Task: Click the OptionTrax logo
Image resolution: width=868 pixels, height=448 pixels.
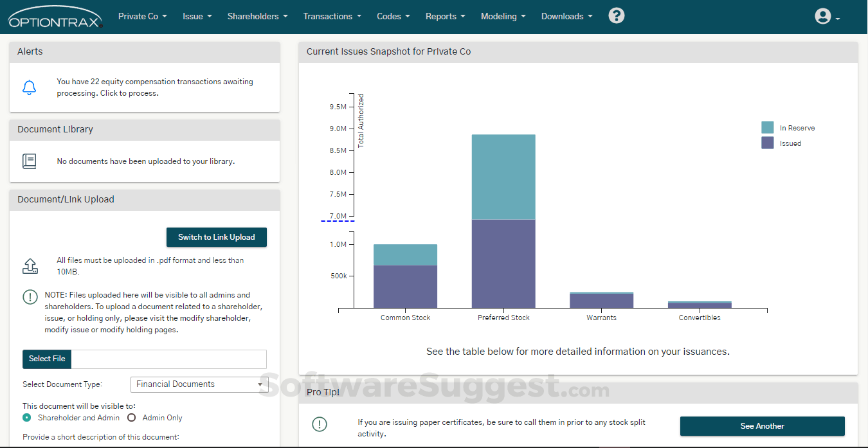Action: point(55,17)
